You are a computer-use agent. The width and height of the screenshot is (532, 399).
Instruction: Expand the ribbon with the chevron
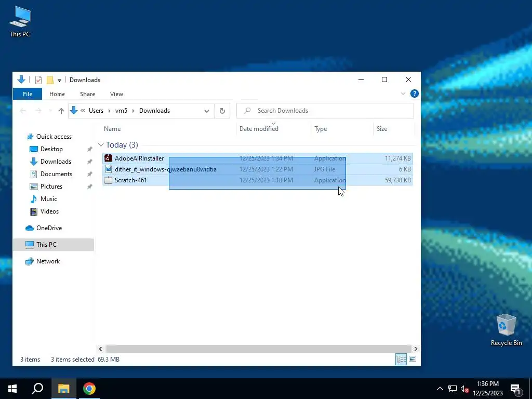pos(403,94)
